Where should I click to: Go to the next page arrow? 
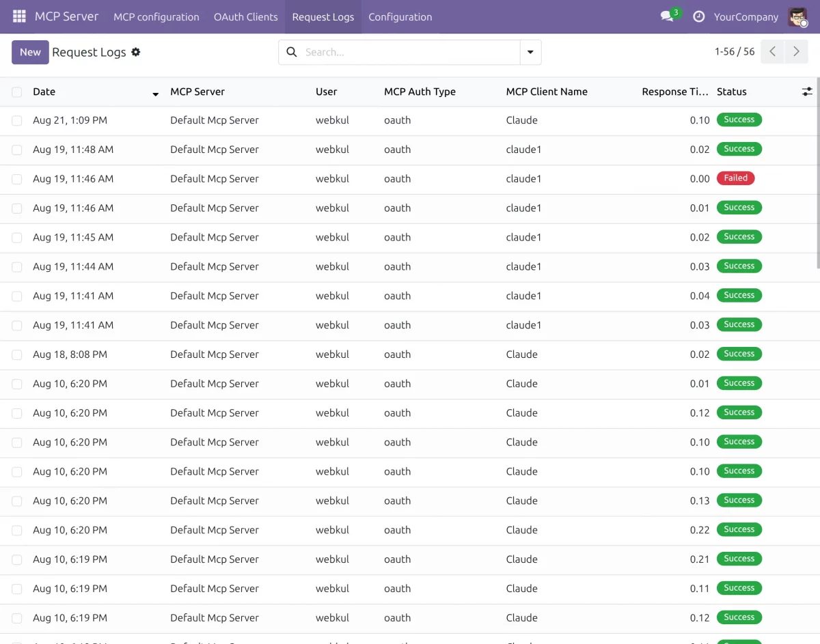[796, 52]
